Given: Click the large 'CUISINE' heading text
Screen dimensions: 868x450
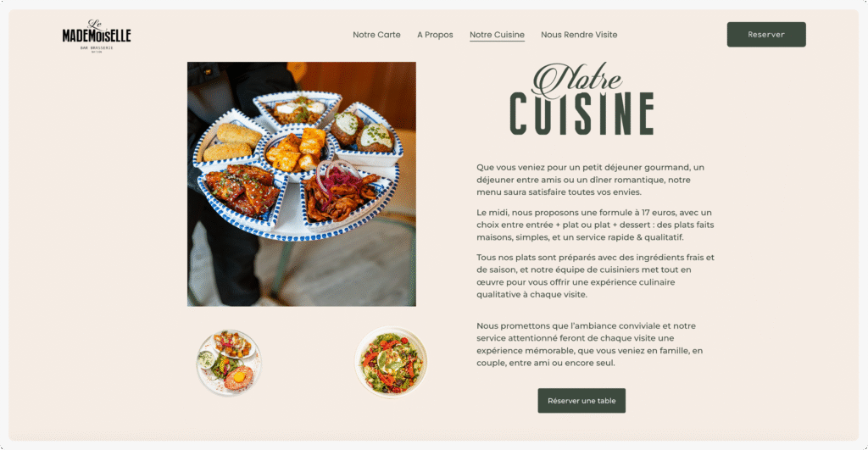Looking at the screenshot, I should [581, 114].
